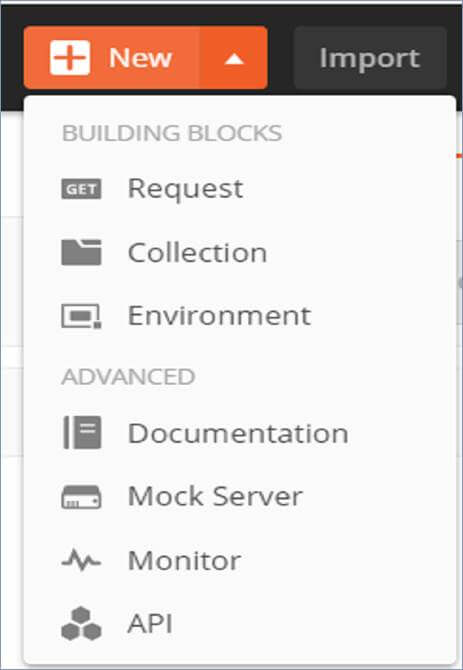Choose Collection from the Building Blocks list

click(x=240, y=252)
